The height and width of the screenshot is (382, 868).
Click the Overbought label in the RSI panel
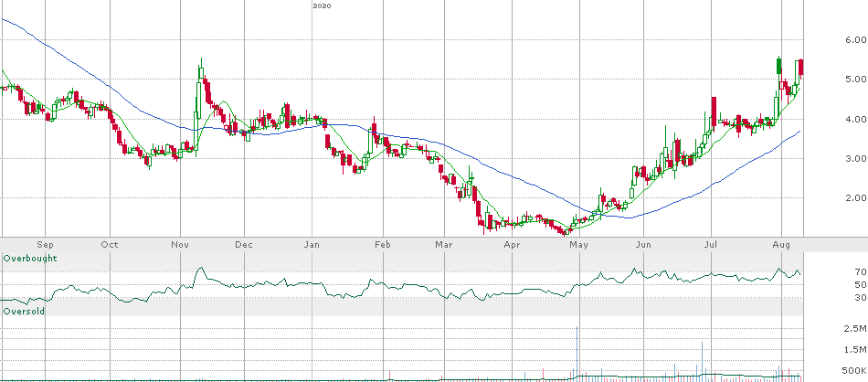click(x=30, y=259)
